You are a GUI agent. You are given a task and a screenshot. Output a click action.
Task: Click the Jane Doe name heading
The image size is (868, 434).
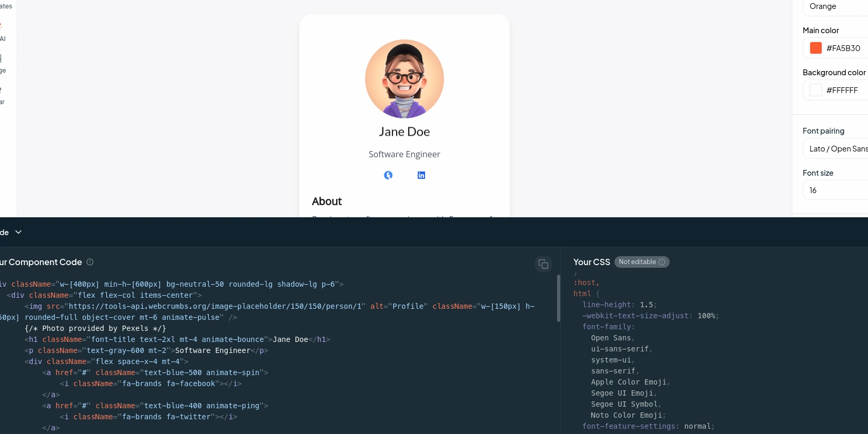405,132
